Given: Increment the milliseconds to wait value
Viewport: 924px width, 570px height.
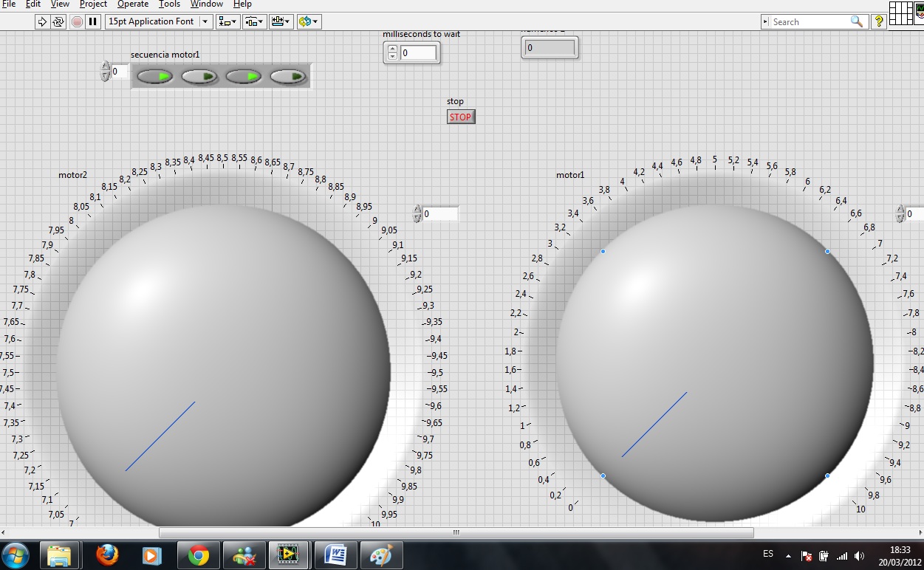Looking at the screenshot, I should 392,49.
